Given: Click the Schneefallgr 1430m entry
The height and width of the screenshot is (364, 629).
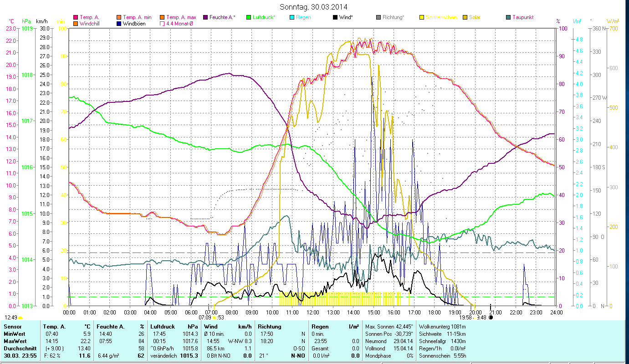Looking at the screenshot, I should coord(443,341).
